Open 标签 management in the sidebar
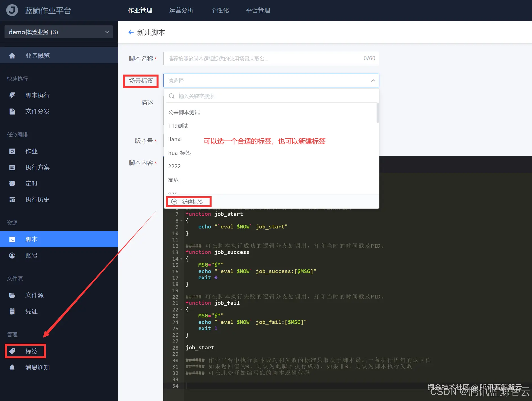The height and width of the screenshot is (401, 532). click(x=59, y=351)
